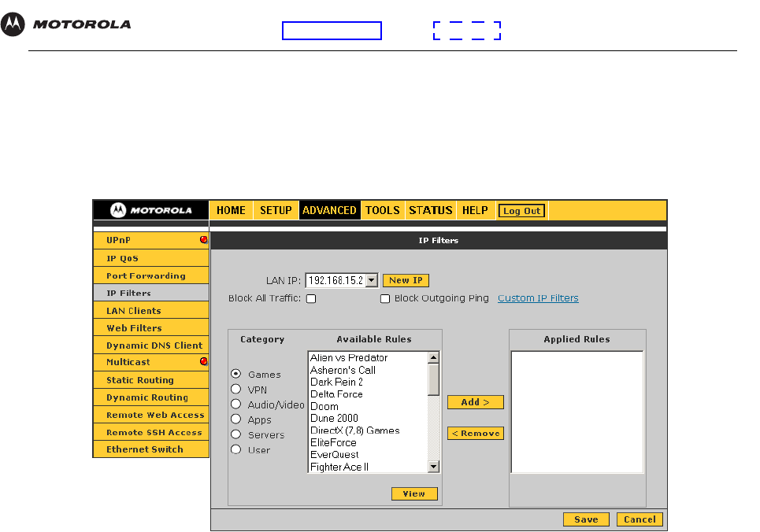The image size is (760, 532).
Task: Click the Available Rules scrollbar thumb
Action: [433, 379]
